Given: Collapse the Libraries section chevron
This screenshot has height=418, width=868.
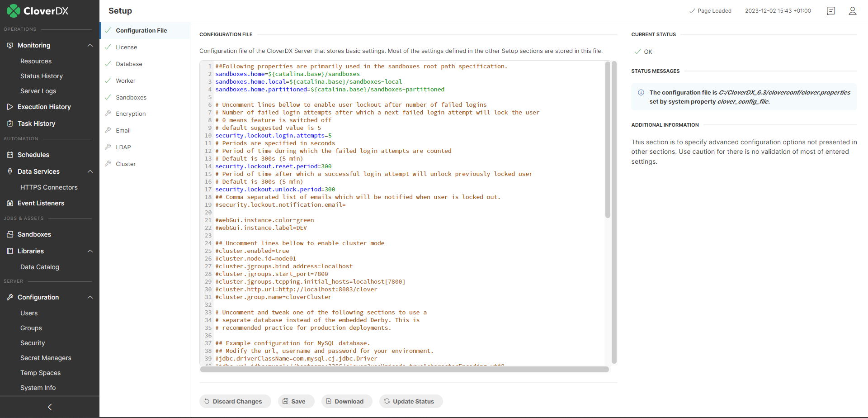Looking at the screenshot, I should (90, 251).
